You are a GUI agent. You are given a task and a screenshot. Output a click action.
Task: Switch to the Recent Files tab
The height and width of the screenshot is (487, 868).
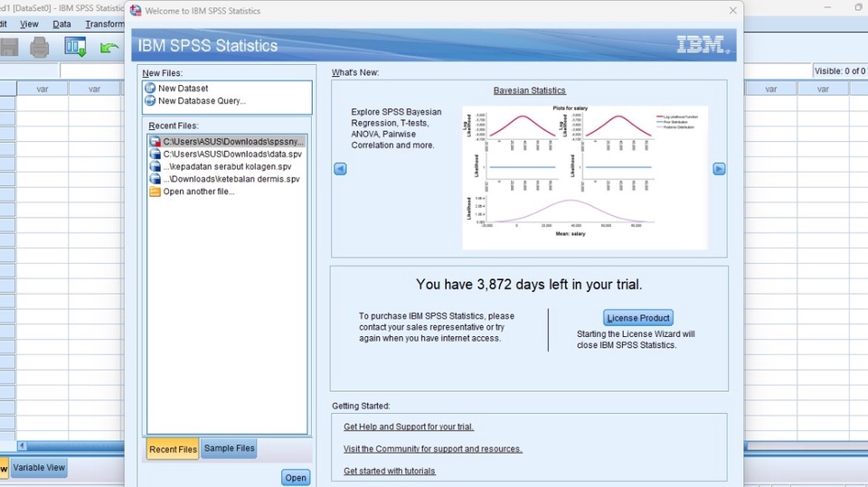173,449
